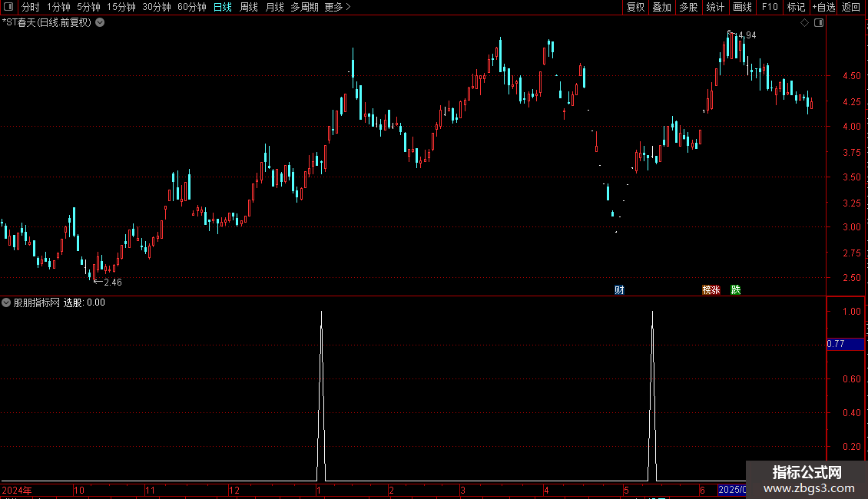Open dropdown icon beside *ST春天 title
868x499 pixels.
point(100,23)
